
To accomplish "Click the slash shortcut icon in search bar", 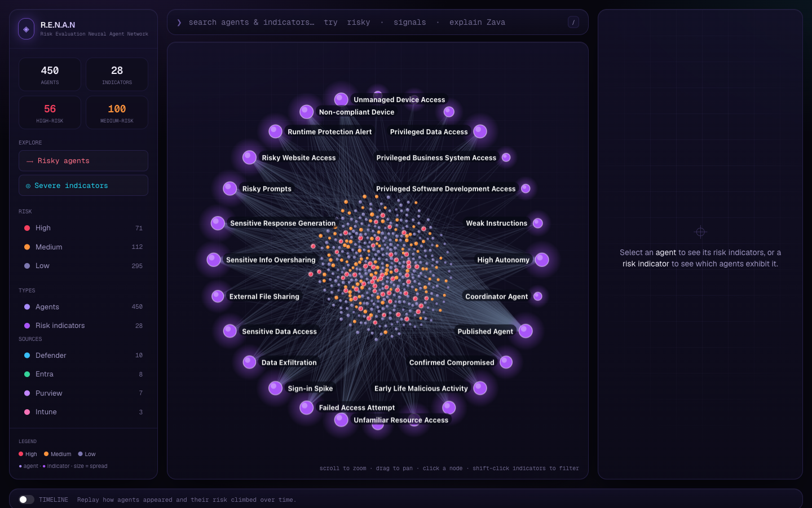I will tap(573, 23).
